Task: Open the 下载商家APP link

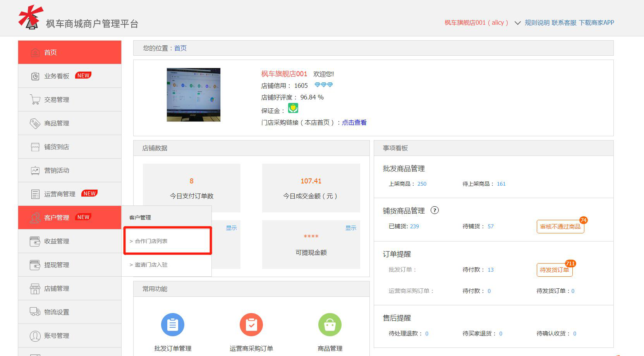Action: [596, 23]
